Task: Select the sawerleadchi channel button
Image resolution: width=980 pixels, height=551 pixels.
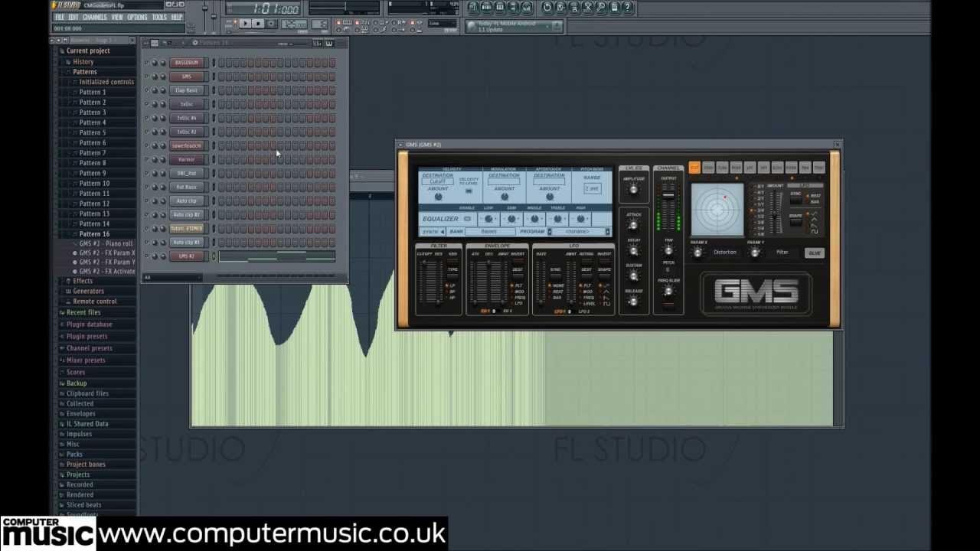Action: 187,145
